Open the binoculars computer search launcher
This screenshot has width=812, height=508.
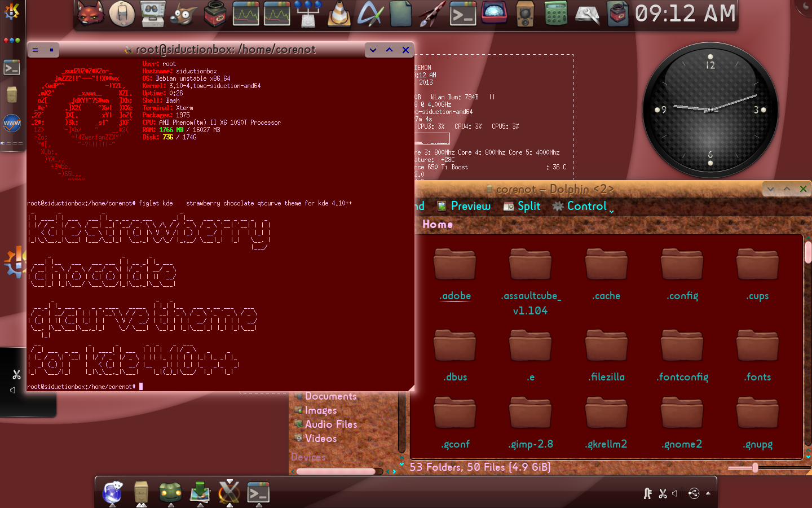click(x=152, y=14)
